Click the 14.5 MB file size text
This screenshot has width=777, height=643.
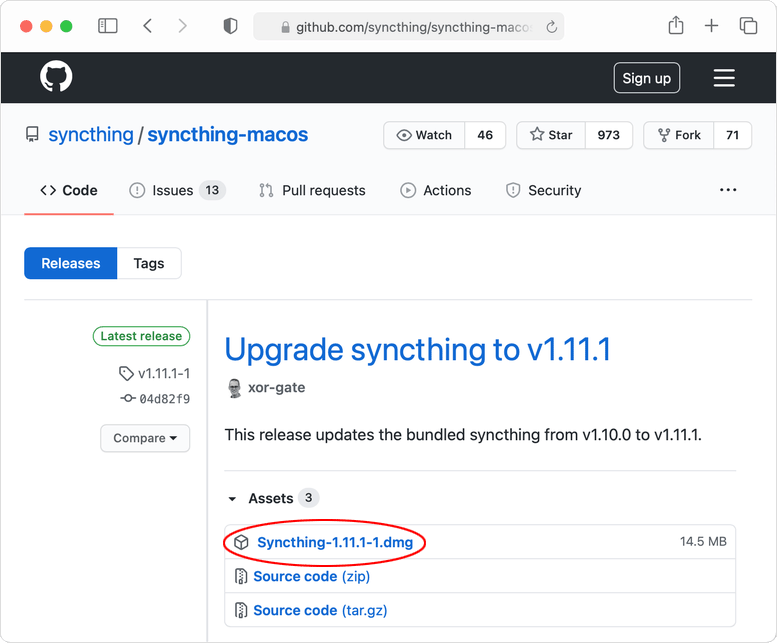[703, 541]
